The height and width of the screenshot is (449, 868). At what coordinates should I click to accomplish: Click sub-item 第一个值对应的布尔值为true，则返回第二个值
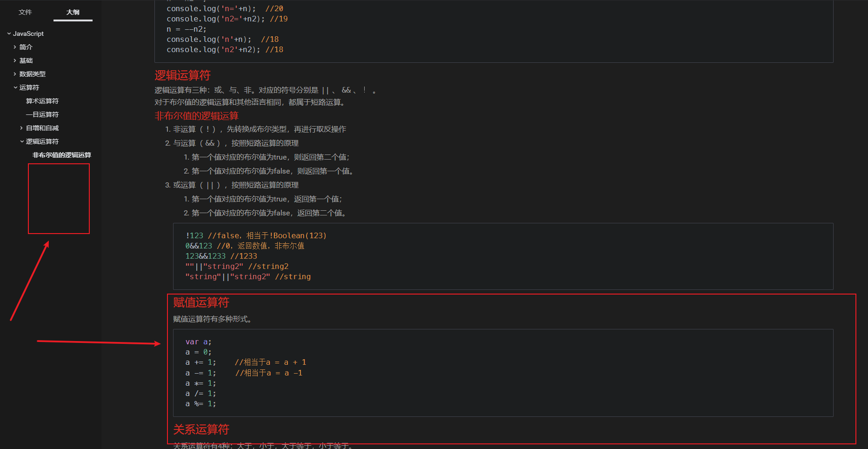(x=271, y=157)
